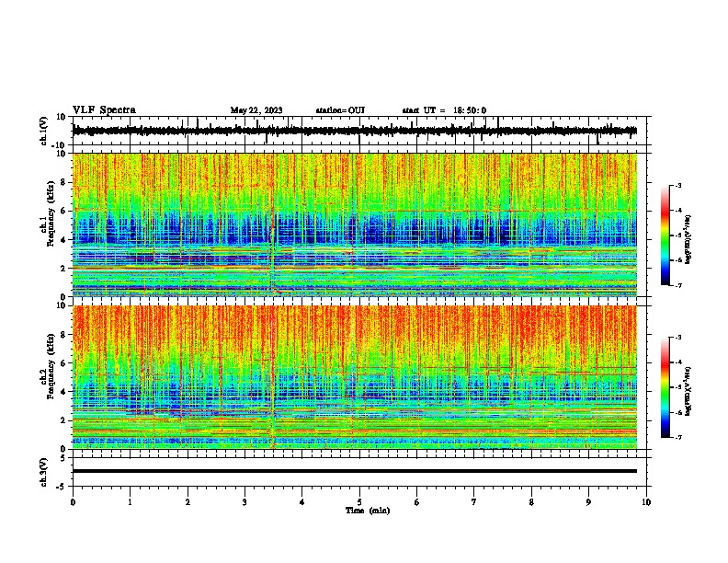
Task: Click the "station=OUI" header label
Action: click(x=340, y=110)
